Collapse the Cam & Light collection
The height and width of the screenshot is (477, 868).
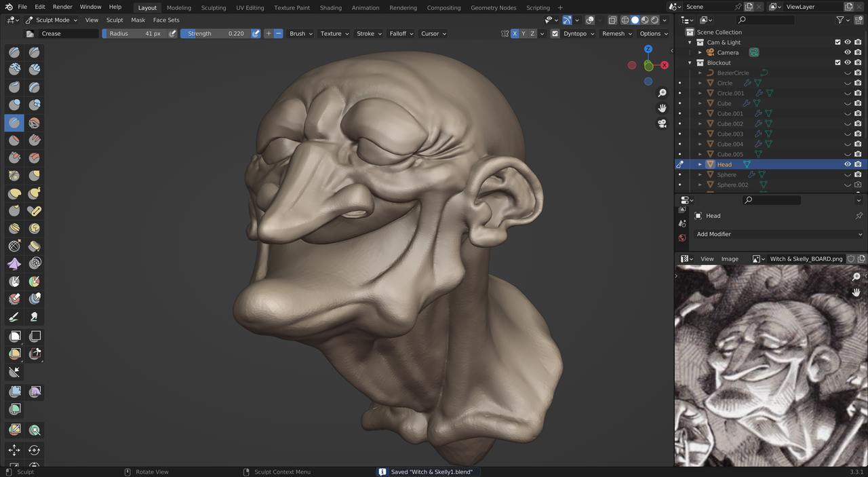[x=690, y=42]
